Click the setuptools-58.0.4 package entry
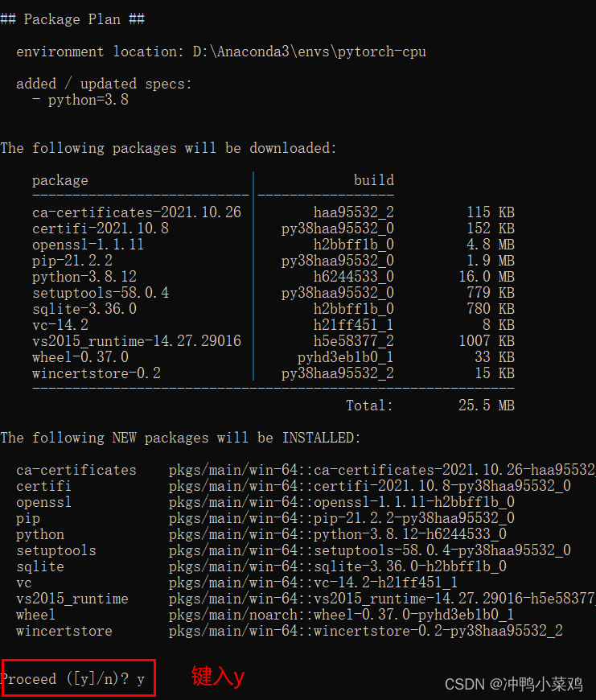 click(x=273, y=292)
